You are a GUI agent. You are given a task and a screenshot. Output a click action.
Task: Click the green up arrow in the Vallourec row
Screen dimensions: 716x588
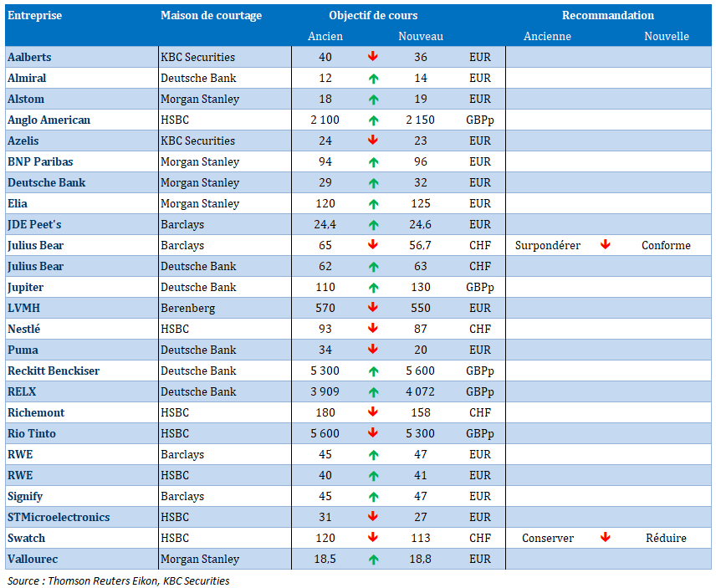373,559
